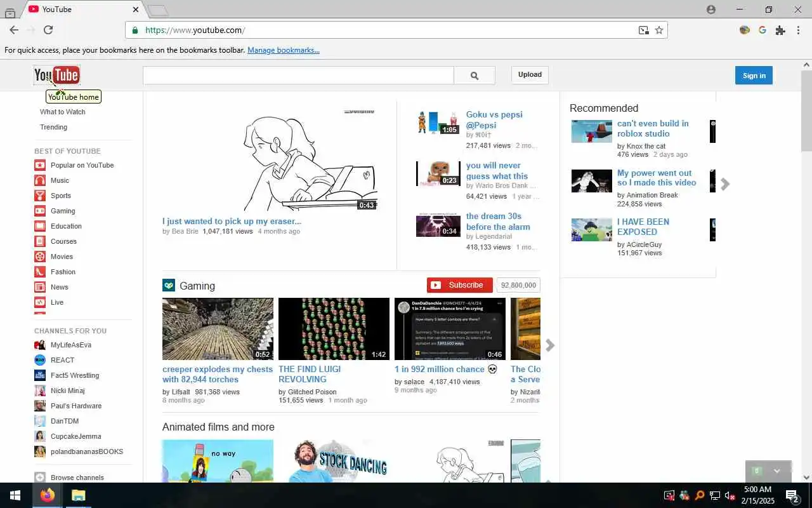Switch to the YouTube tab
The image size is (812, 508).
(x=83, y=10)
